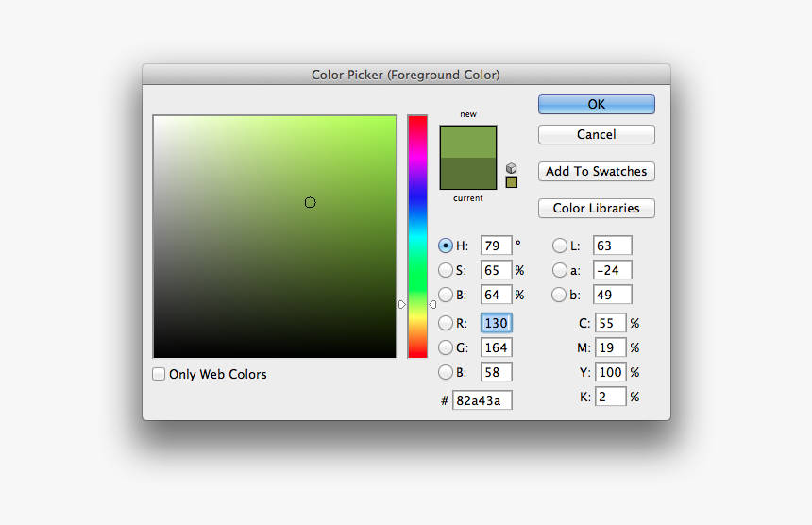Click the current color swatch to revert
The height and width of the screenshot is (525, 812).
(x=468, y=174)
